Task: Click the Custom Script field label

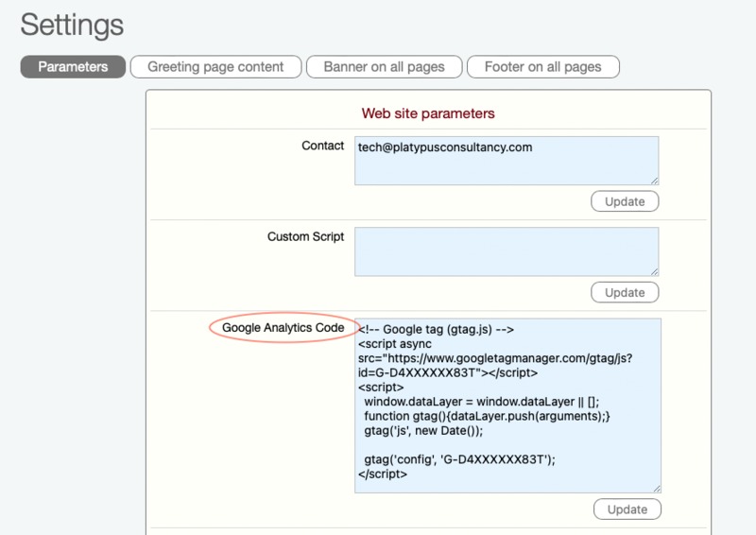Action: coord(305,236)
